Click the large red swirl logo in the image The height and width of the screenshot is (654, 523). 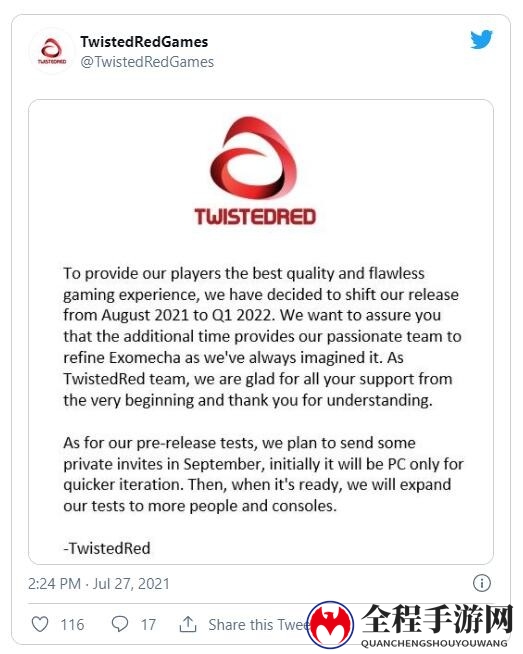(254, 159)
